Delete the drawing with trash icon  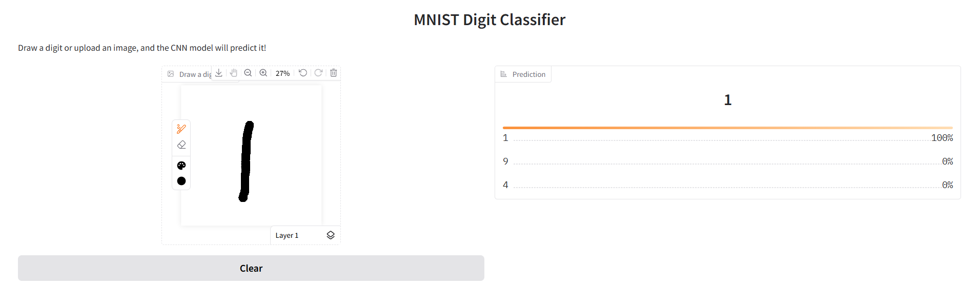tap(334, 73)
